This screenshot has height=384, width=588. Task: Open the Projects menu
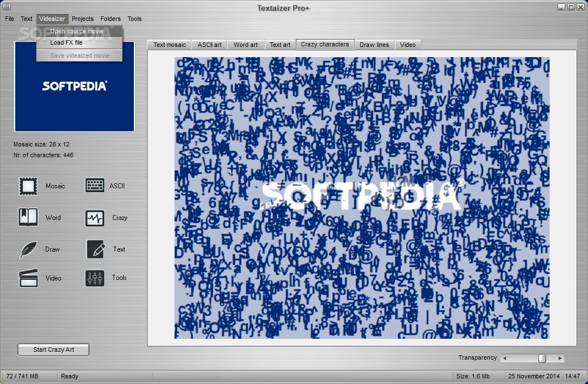pyautogui.click(x=82, y=19)
